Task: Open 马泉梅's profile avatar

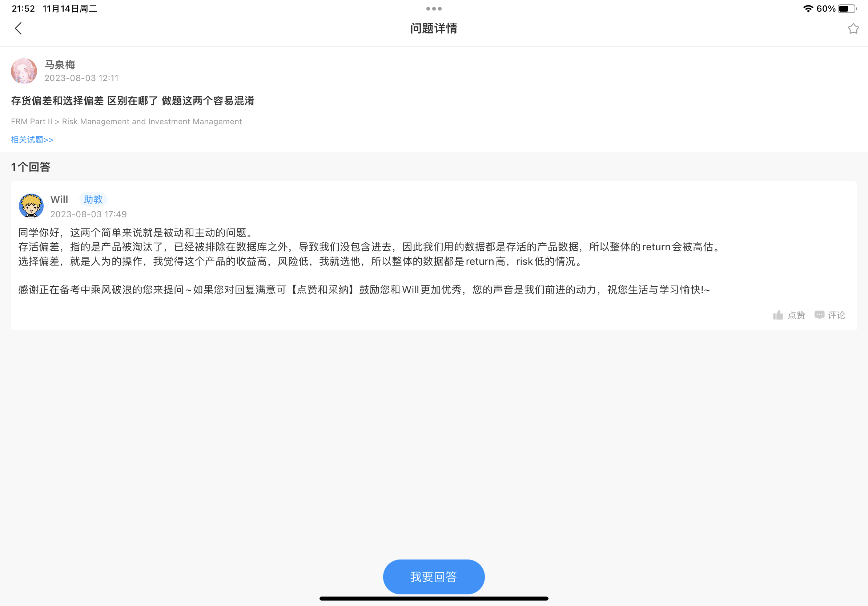Action: 24,71
